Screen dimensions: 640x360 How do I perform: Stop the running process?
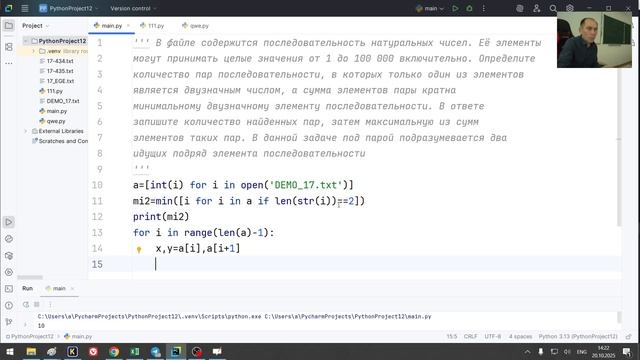click(37, 304)
